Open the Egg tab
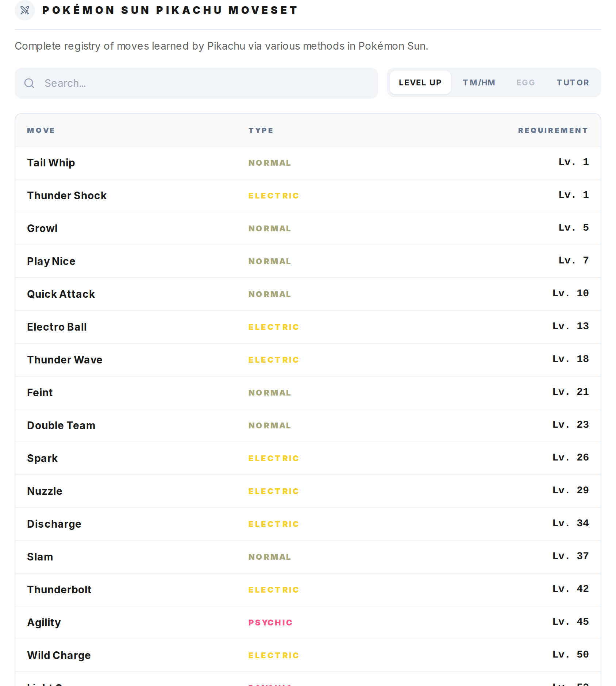 pos(525,82)
